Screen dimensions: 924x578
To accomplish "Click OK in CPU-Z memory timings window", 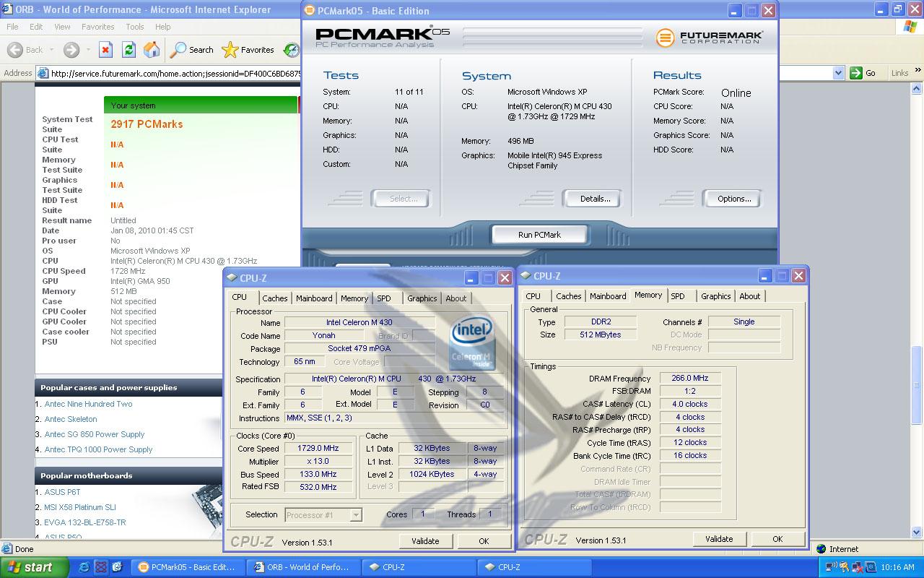I will coord(777,539).
